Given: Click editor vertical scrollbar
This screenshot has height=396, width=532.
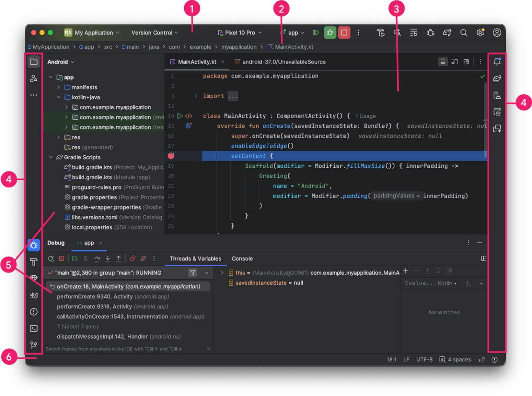Looking at the screenshot, I should [x=485, y=120].
